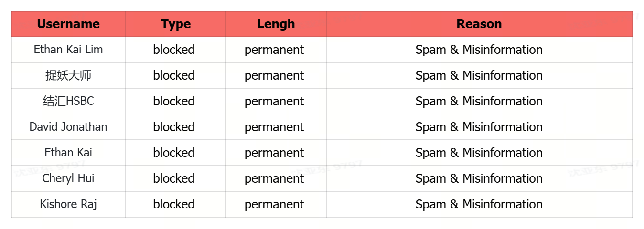Select the Reason column header
644x229 pixels.
pyautogui.click(x=479, y=24)
